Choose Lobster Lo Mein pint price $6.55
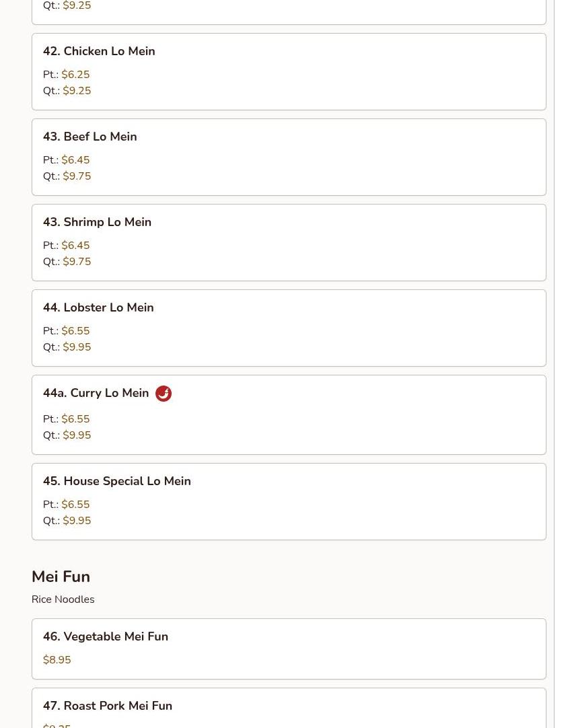This screenshot has height=728, width=568. click(75, 330)
